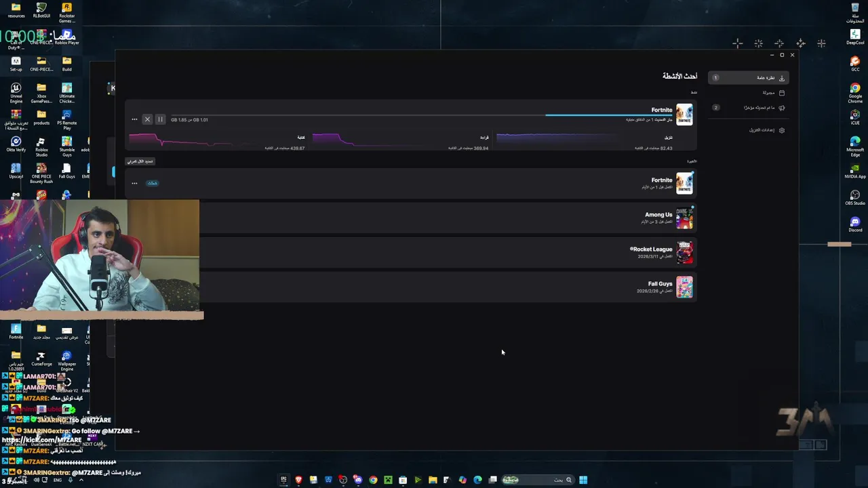Open GCC desktop shortcut

click(x=855, y=64)
